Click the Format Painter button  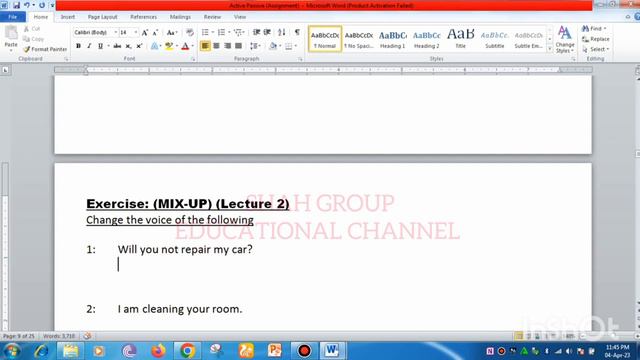[x=45, y=49]
